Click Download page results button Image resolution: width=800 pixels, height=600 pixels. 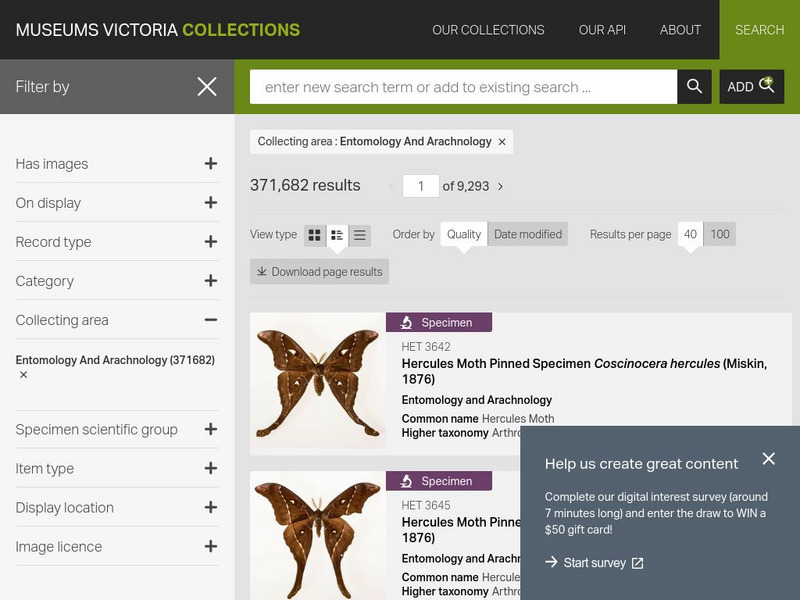319,271
